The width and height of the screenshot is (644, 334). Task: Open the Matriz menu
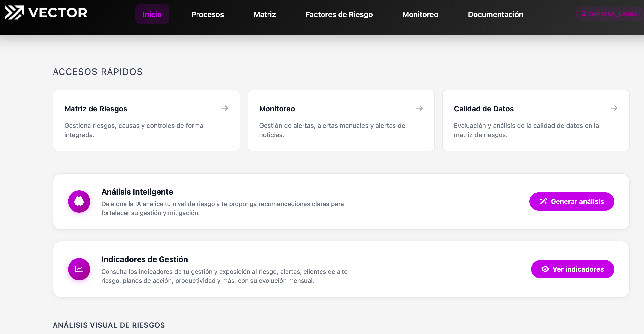pyautogui.click(x=265, y=14)
